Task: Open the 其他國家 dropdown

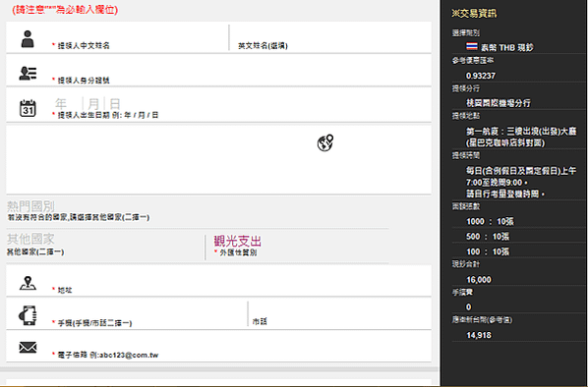Action: pyautogui.click(x=104, y=245)
